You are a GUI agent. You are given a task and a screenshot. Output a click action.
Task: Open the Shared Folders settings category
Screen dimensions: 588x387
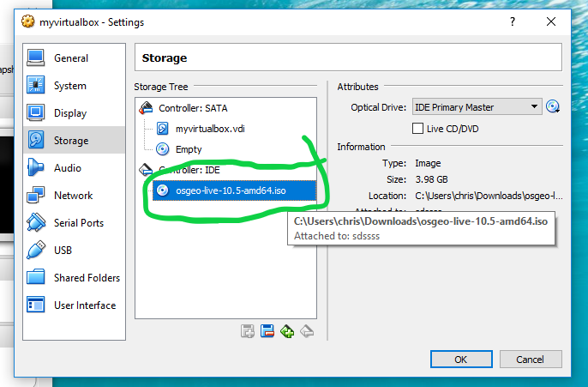coord(74,277)
